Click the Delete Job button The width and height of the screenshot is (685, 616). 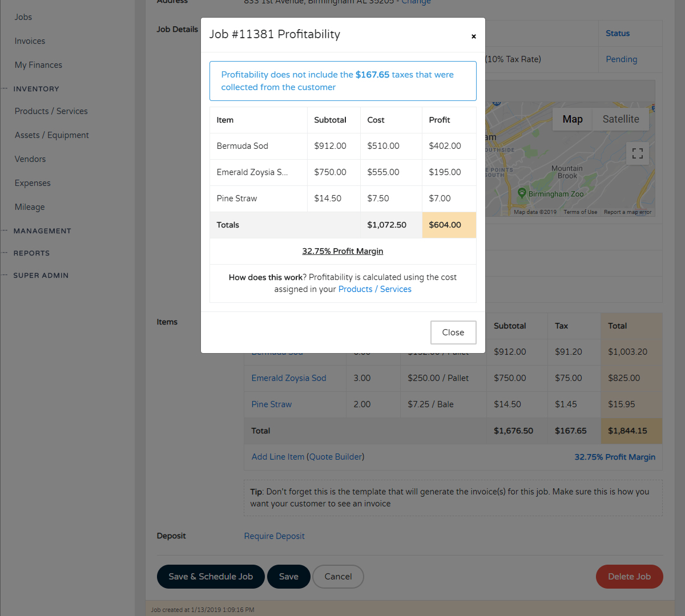click(629, 577)
